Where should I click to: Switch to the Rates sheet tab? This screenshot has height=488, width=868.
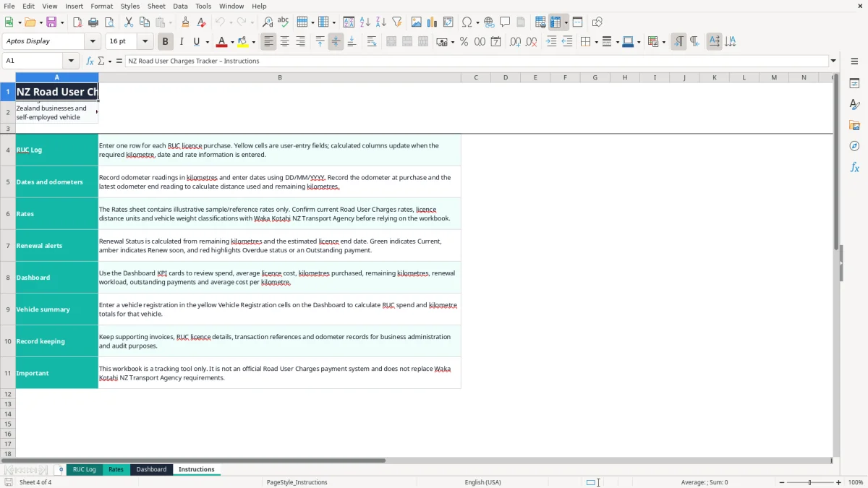[x=116, y=469]
